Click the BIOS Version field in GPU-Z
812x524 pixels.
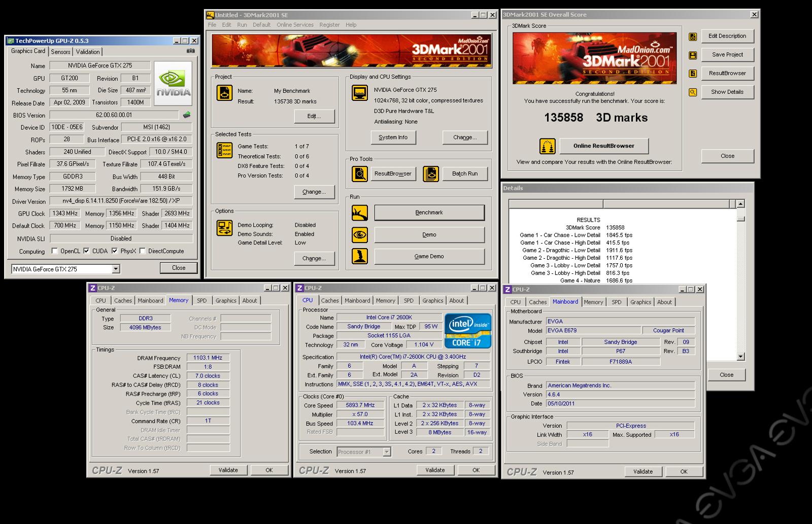pos(114,115)
